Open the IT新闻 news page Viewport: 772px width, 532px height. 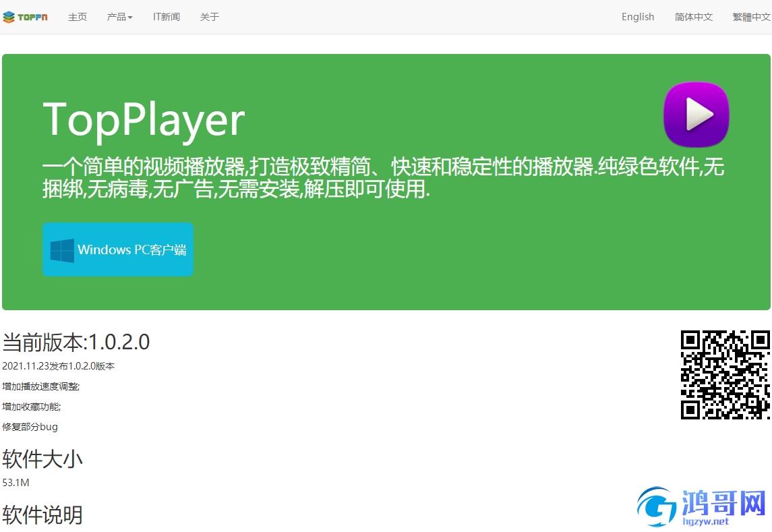point(167,18)
